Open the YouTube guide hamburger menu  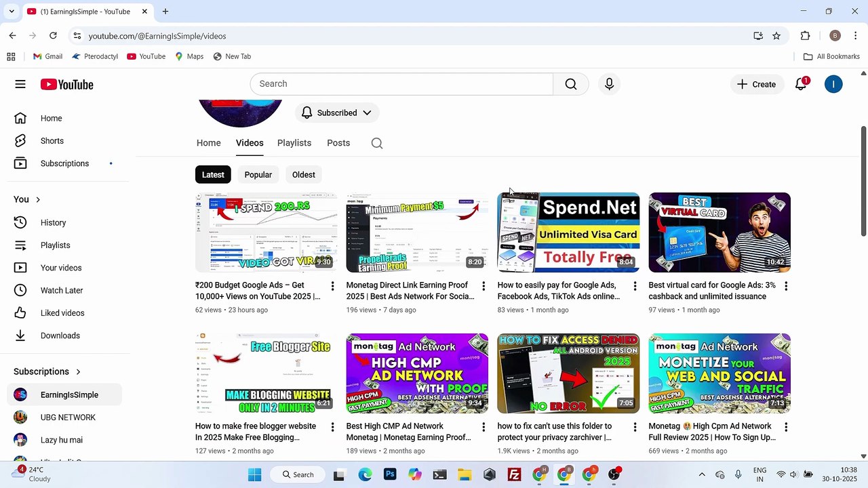20,84
